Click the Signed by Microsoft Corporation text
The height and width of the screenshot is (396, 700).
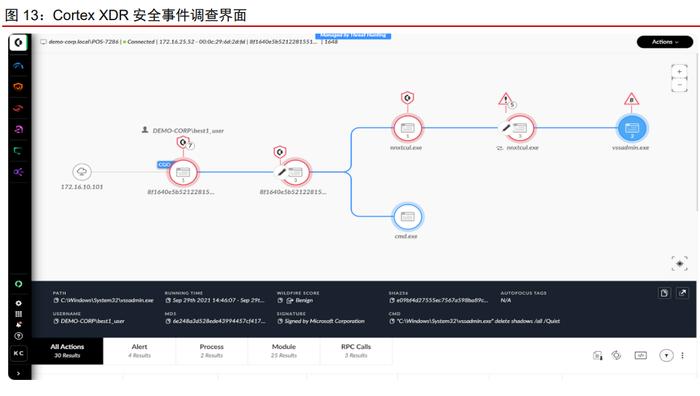tap(325, 321)
